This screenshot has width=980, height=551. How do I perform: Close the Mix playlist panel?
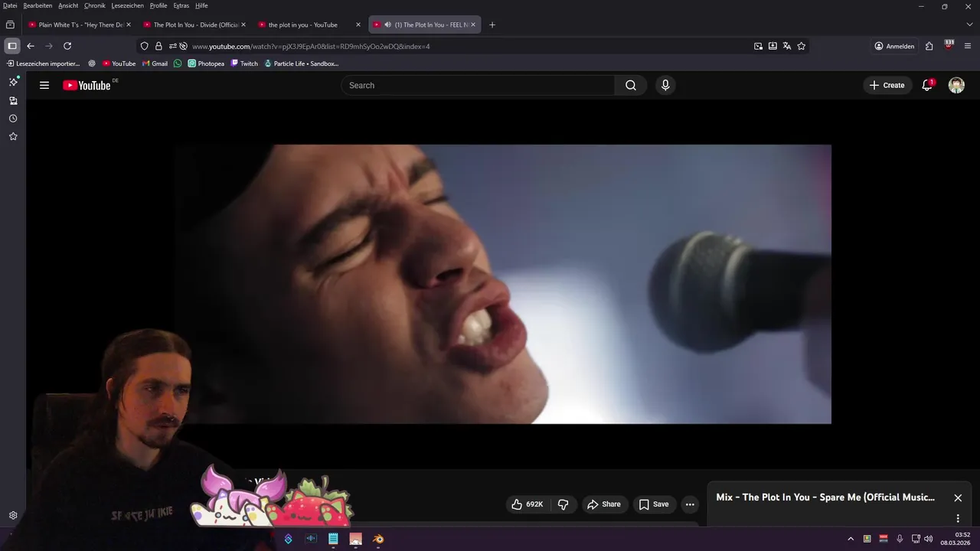pyautogui.click(x=958, y=497)
